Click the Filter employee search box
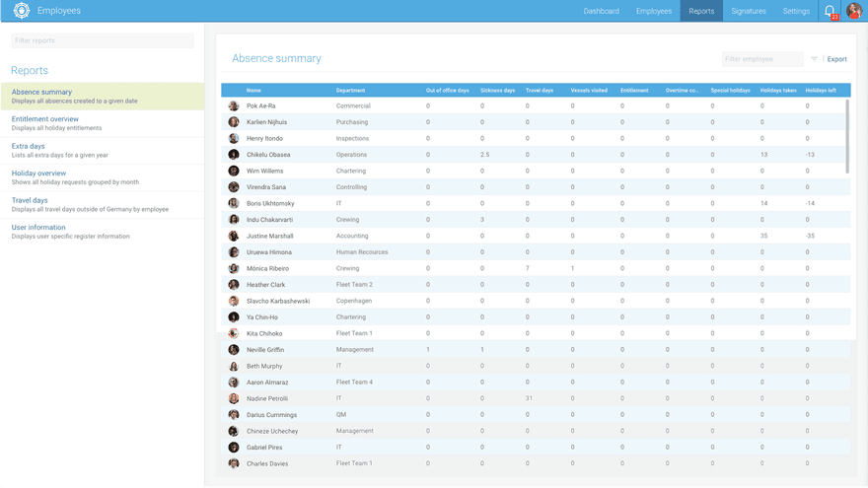 (x=762, y=59)
